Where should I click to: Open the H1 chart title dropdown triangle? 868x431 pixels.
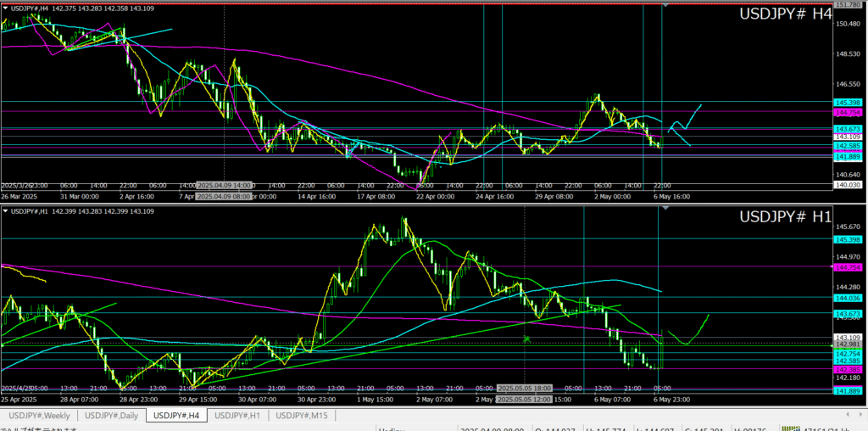[6, 211]
